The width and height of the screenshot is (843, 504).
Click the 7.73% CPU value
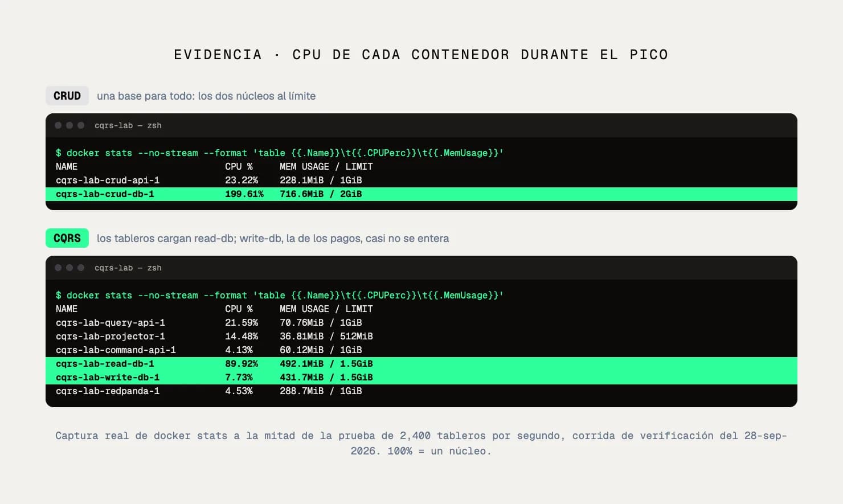click(239, 377)
